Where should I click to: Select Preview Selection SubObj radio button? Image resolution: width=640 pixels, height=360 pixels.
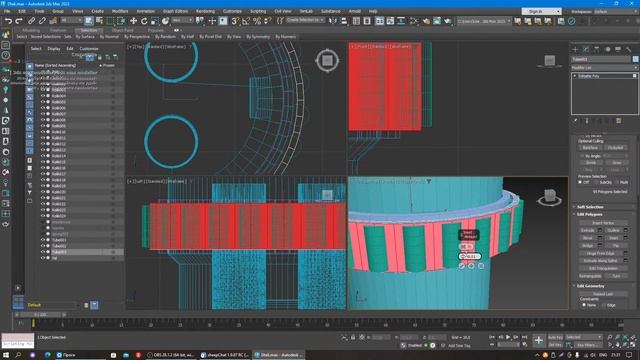coord(596,182)
